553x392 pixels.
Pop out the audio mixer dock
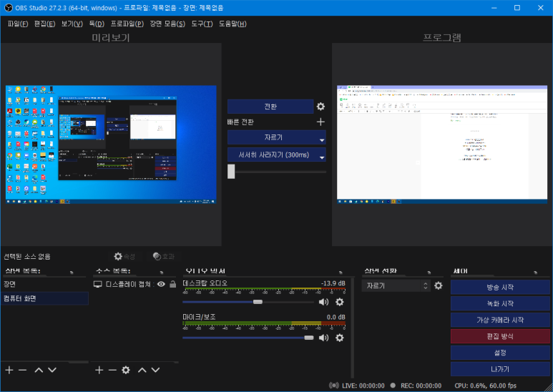[341, 272]
